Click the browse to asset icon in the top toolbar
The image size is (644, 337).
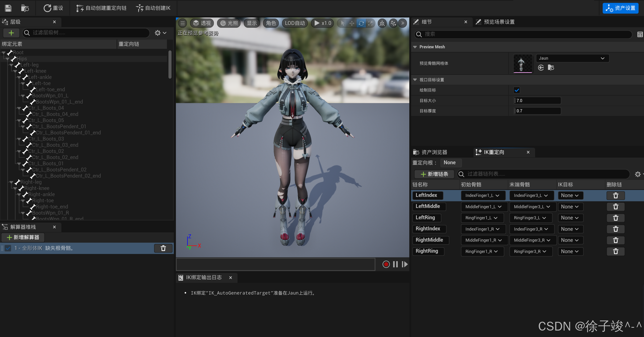click(25, 8)
